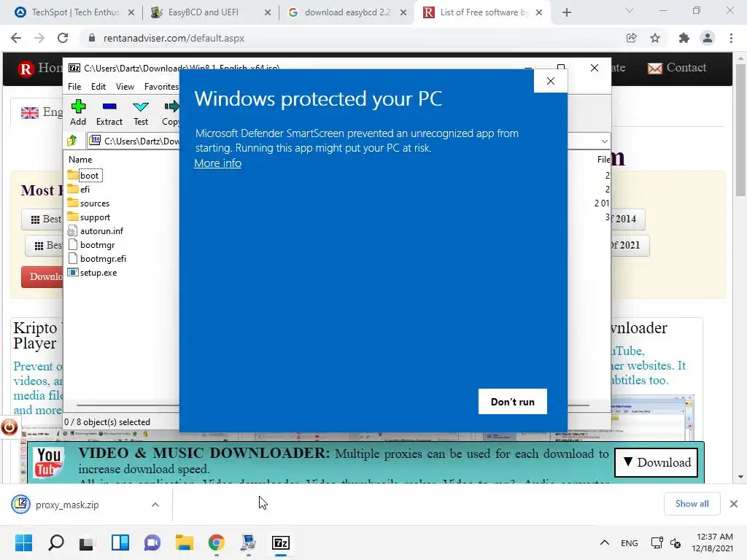Viewport: 747px width, 560px height.
Task: Open the Windows Start menu
Action: (23, 542)
